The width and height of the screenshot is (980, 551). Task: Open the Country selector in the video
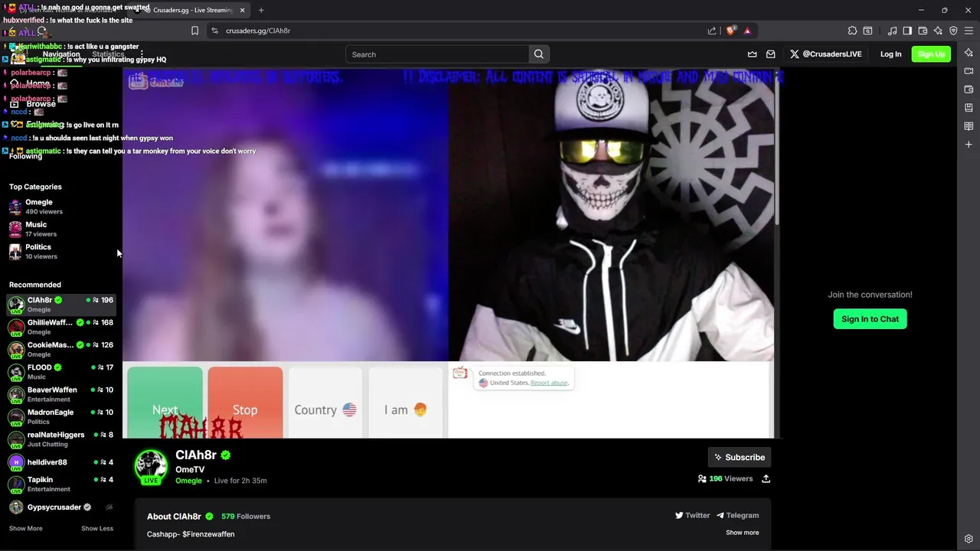pyautogui.click(x=325, y=403)
